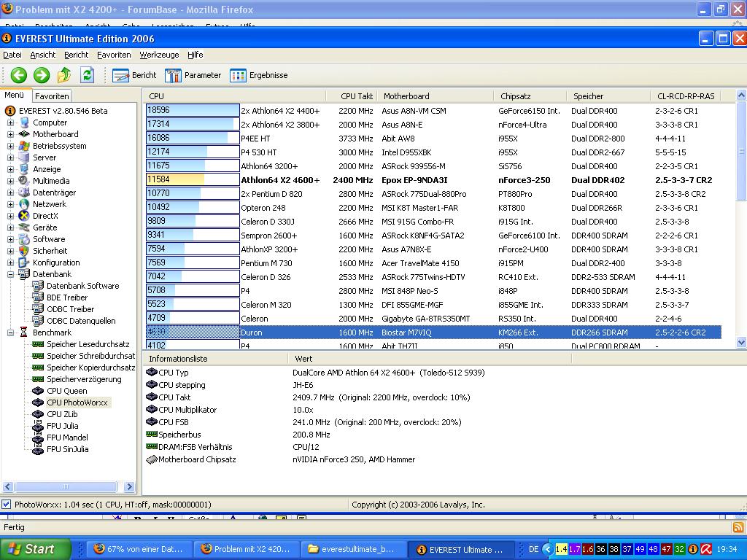Select the FPU SinJulia benchmark
Screen dimensions: 747x560
tap(67, 449)
